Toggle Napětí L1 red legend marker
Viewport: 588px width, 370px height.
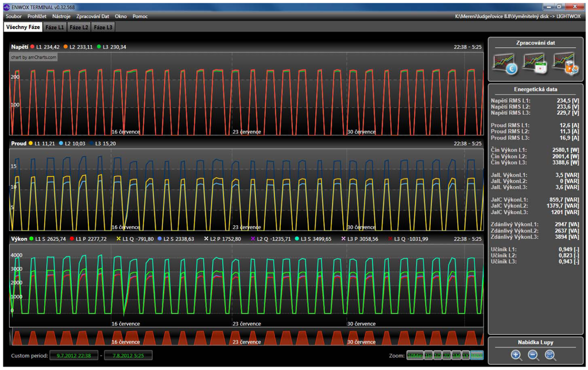pos(33,46)
